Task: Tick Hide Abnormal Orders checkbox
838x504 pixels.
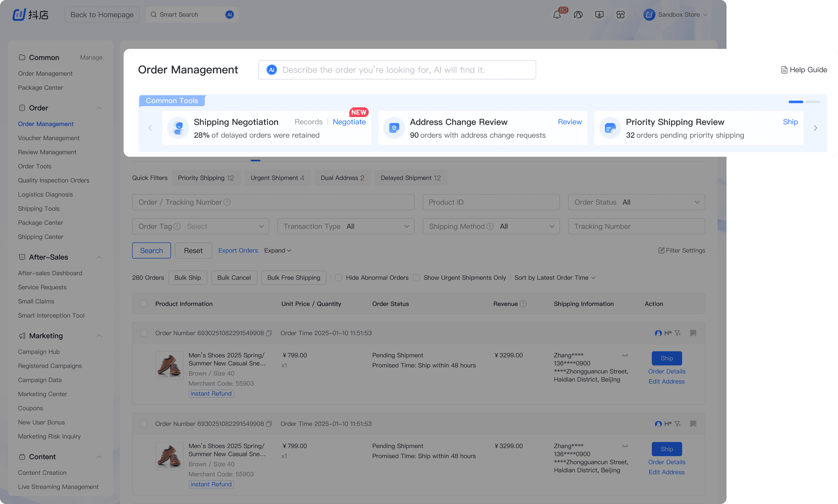Action: point(338,278)
